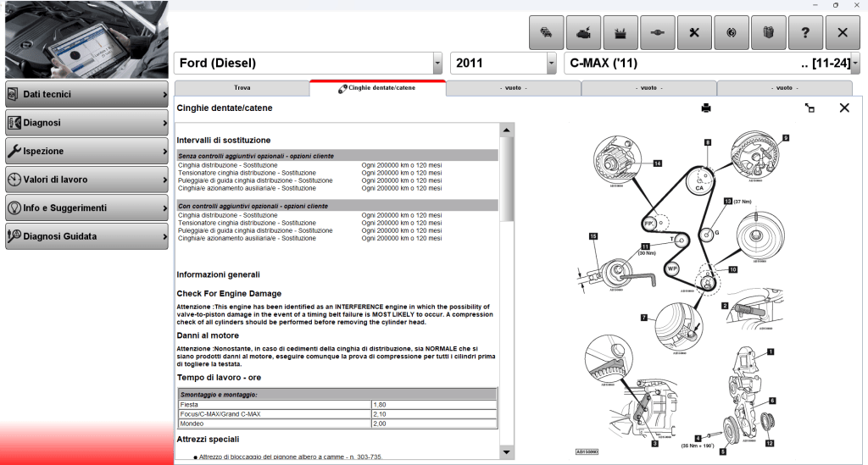Open the Valori di lavoro section
This screenshot has width=868, height=465.
(86, 180)
